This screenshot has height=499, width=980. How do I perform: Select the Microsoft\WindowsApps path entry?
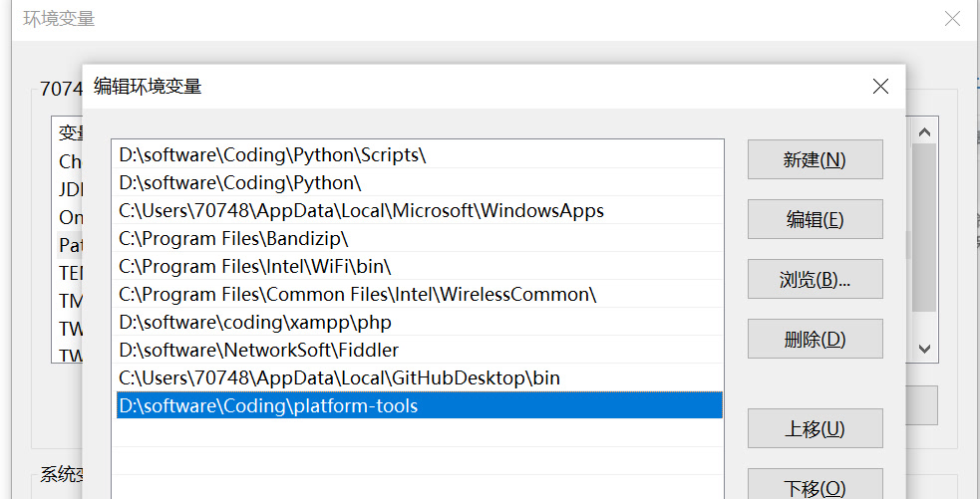coord(361,211)
